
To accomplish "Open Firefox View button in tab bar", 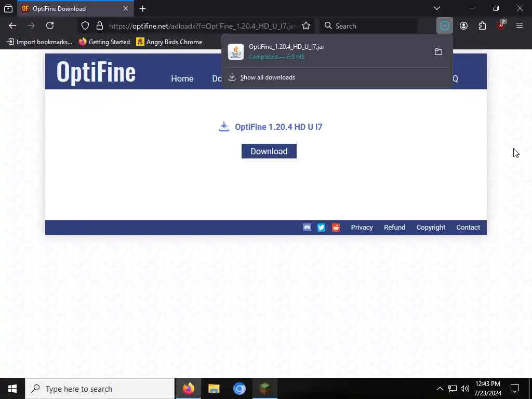I will pyautogui.click(x=8, y=8).
